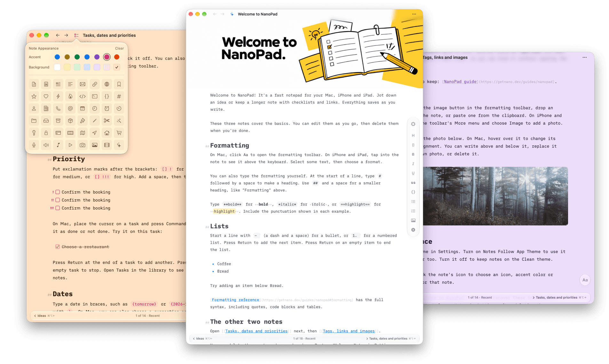Choose the star icon for the note

tap(34, 96)
